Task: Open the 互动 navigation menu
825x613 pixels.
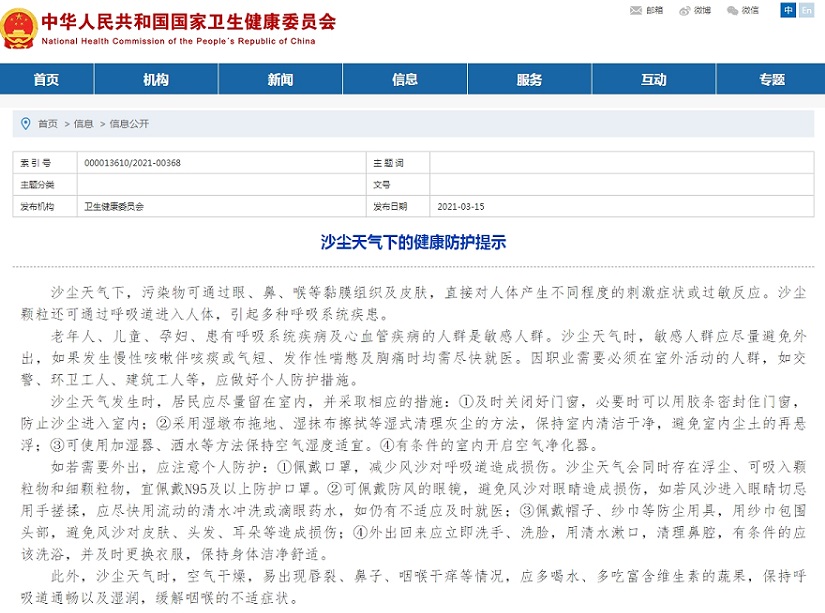Action: point(654,79)
